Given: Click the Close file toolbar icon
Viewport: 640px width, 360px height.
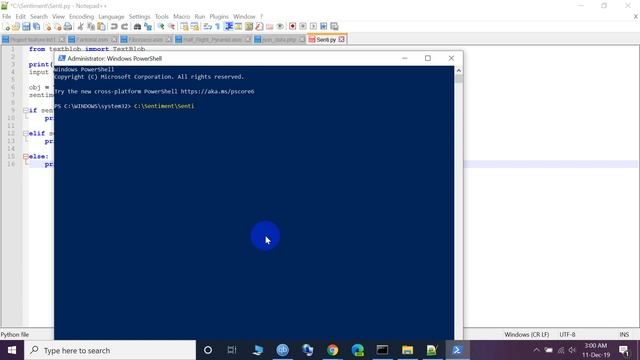Looking at the screenshot, I should coord(47,27).
